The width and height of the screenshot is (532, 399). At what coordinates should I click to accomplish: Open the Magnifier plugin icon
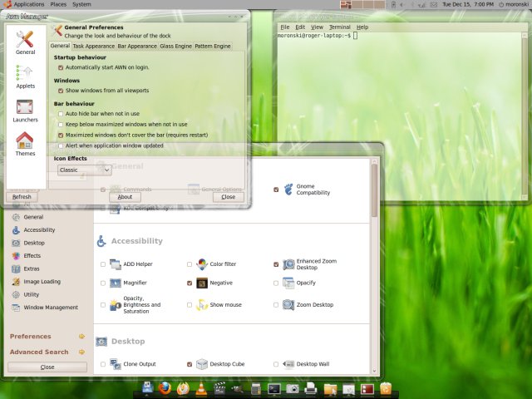tap(115, 283)
